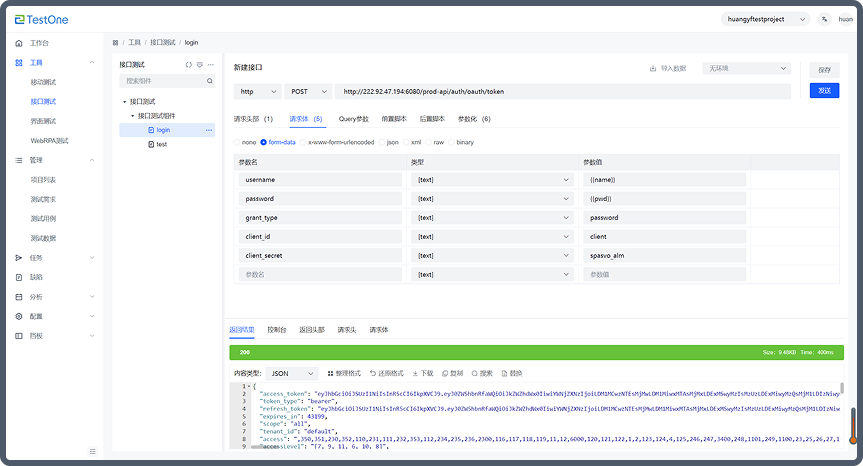Click the 复制 copy icon in response toolbar
The image size is (863, 466).
click(444, 373)
